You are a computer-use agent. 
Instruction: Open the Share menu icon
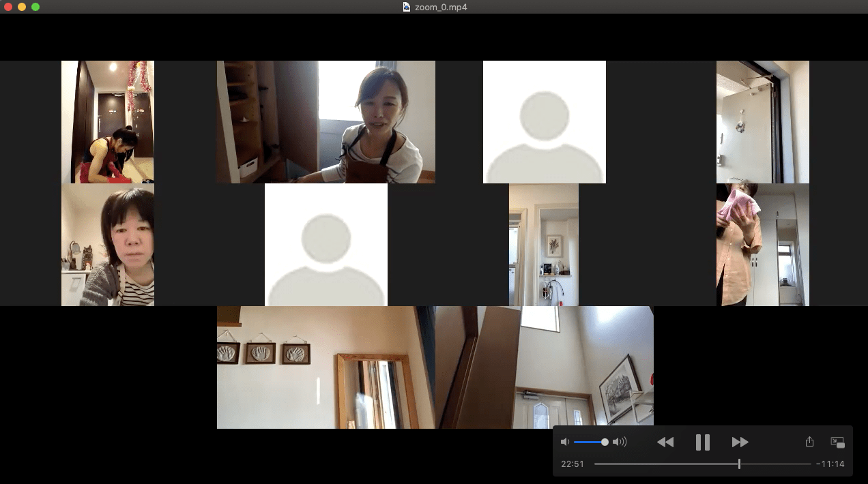point(810,442)
